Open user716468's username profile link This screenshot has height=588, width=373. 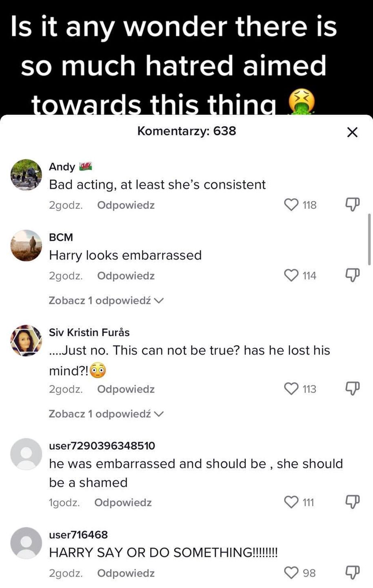click(x=78, y=535)
